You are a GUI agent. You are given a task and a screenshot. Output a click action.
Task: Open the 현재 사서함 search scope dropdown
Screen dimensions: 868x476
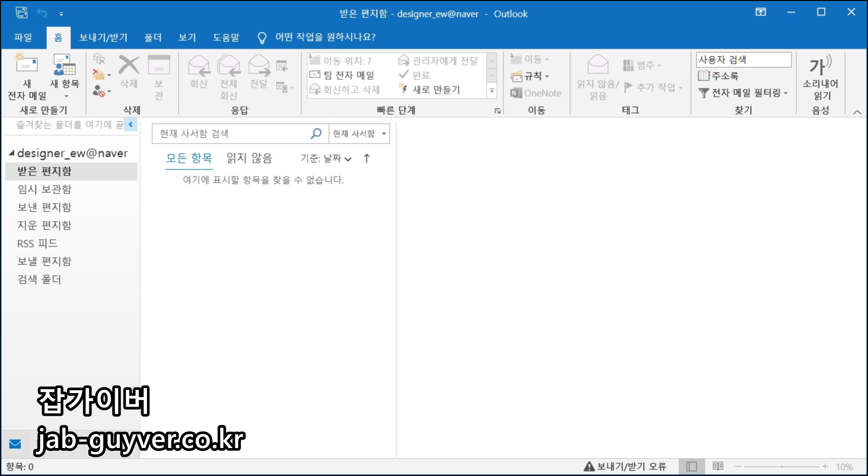click(x=359, y=133)
